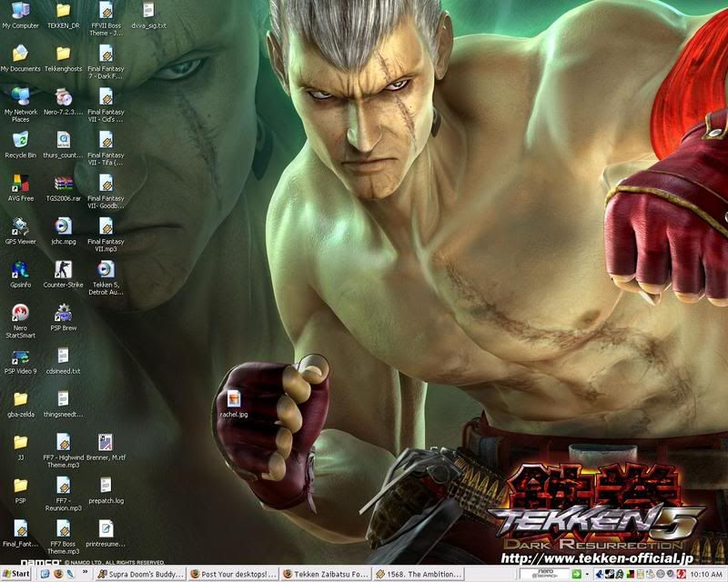Image resolution: width=728 pixels, height=582 pixels.
Task: Select Final Fantasy VII - Cid's file
Action: point(106,105)
